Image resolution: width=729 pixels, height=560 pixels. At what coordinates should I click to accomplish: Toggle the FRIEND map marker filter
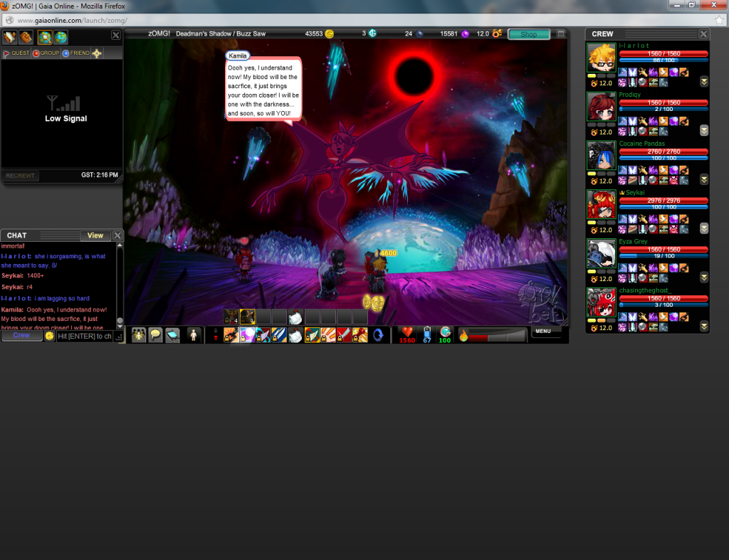coord(75,53)
